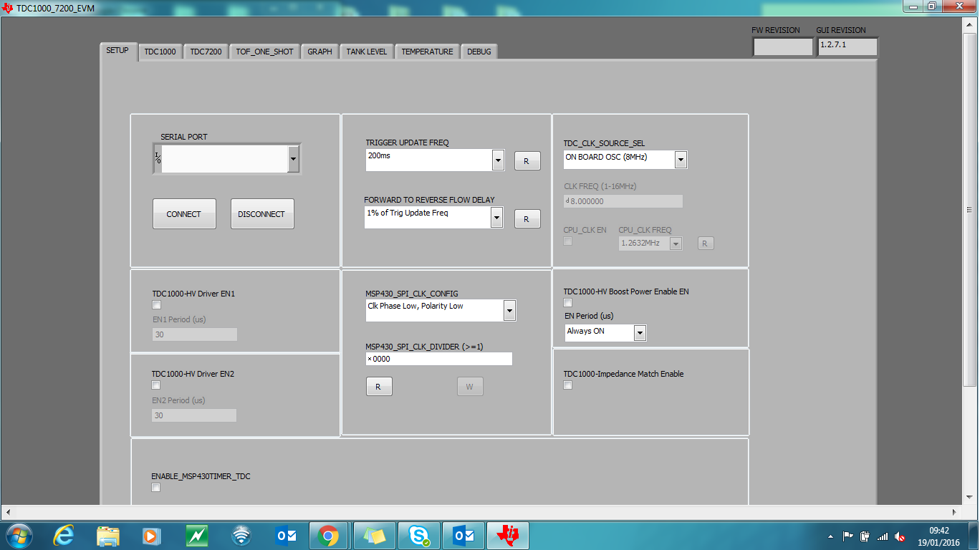Image resolution: width=980 pixels, height=550 pixels.
Task: Click vertical scrollbar down arrow
Action: click(x=970, y=499)
